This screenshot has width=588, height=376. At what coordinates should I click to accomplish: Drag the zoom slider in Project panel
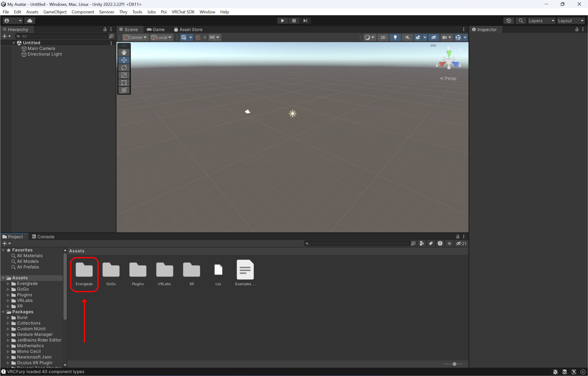(455, 364)
